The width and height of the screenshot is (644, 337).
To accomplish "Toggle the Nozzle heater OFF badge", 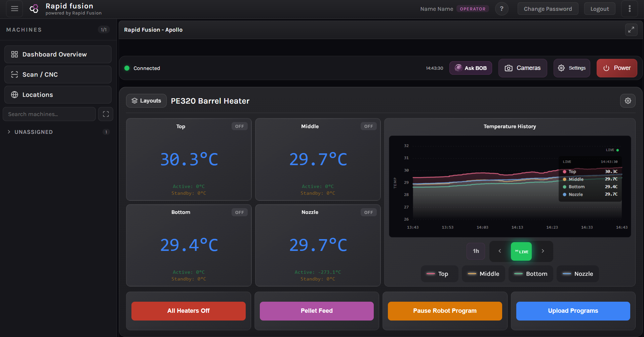I will point(368,213).
